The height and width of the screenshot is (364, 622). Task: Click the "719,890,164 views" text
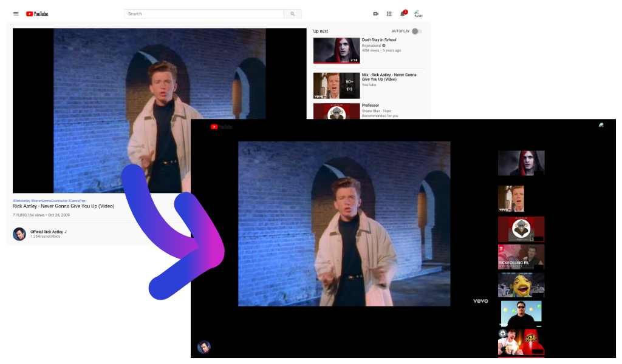29,215
